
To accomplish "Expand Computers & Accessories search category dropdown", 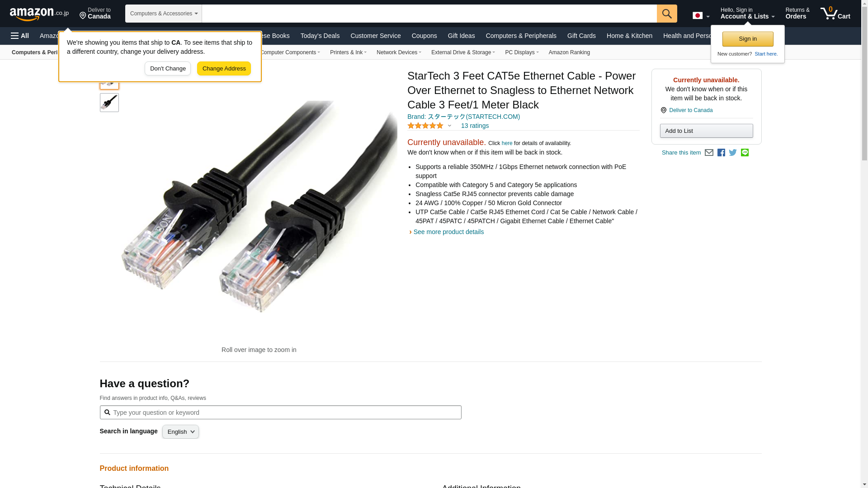I will pyautogui.click(x=164, y=14).
